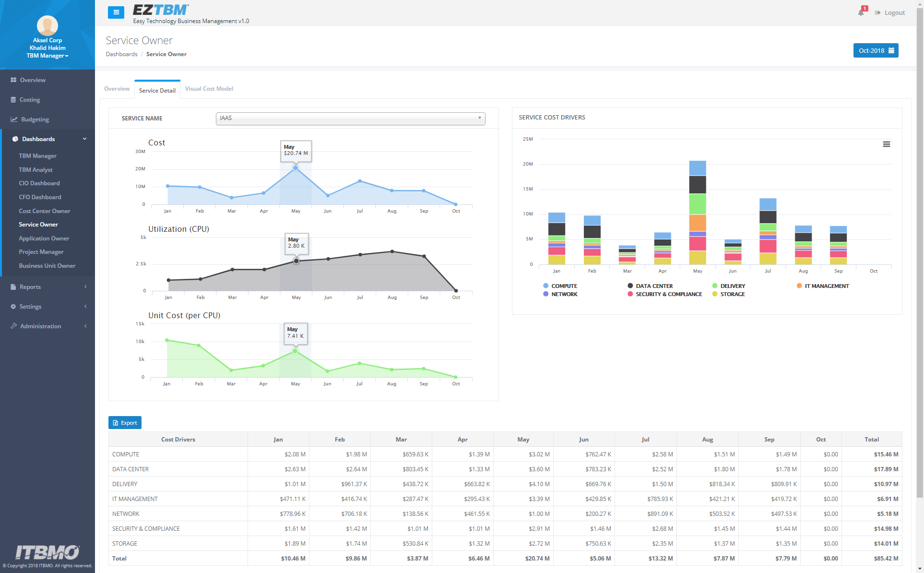Click the Budgeting chart icon
This screenshot has width=924, height=573.
click(x=14, y=119)
